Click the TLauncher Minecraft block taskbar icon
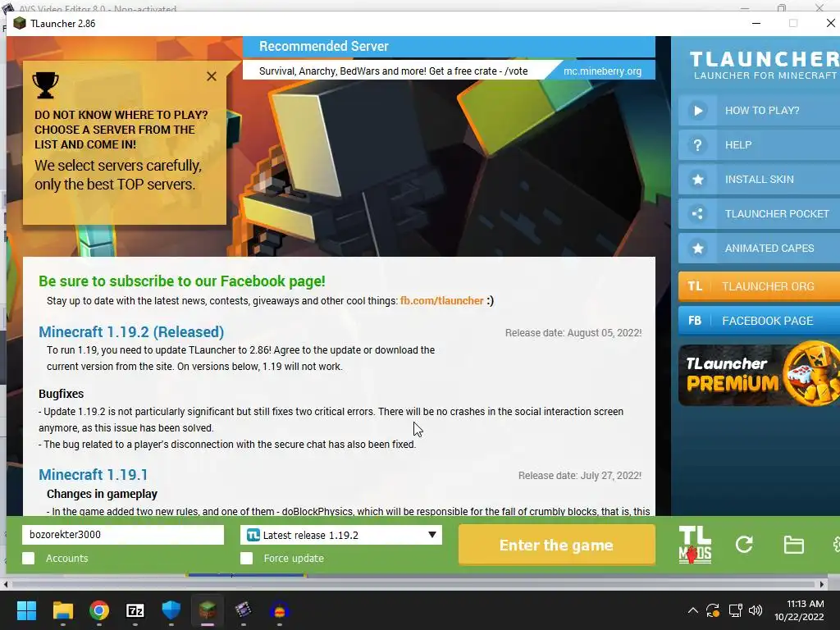 click(x=208, y=610)
